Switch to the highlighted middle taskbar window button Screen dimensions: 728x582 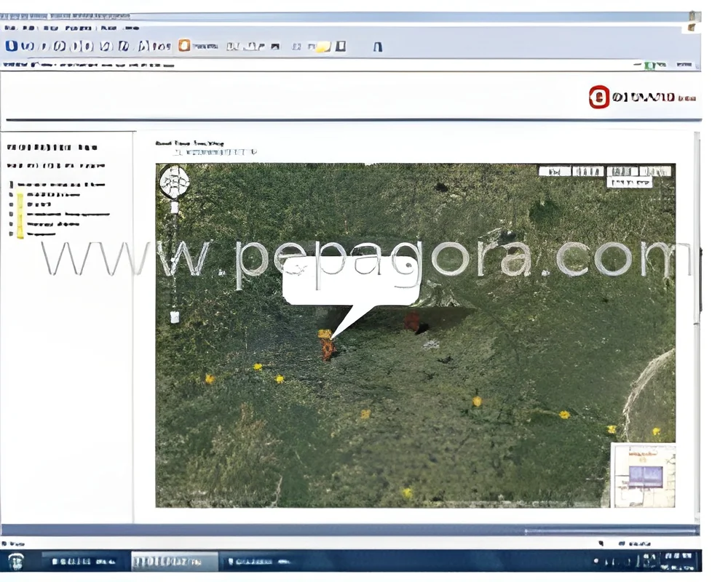tap(175, 562)
